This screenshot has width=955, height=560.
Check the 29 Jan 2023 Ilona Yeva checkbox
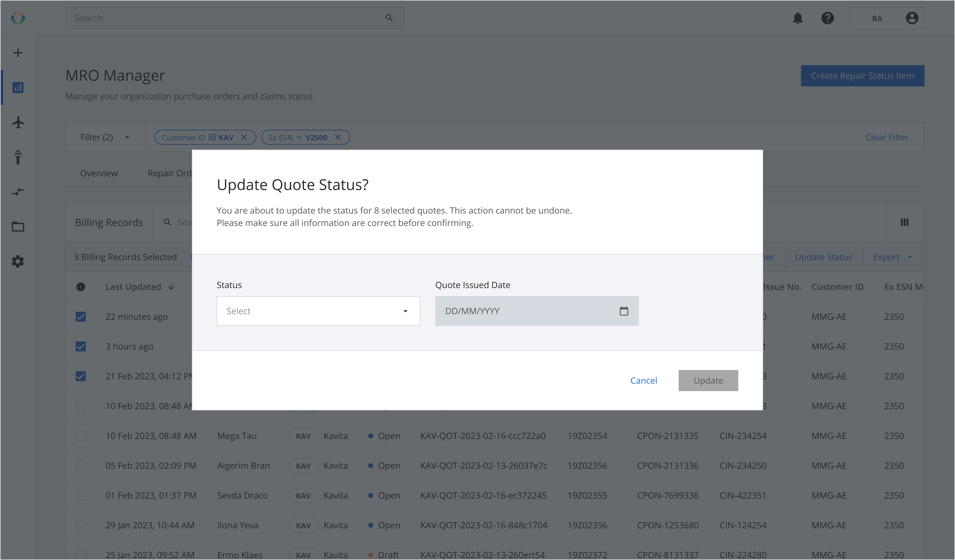point(80,526)
